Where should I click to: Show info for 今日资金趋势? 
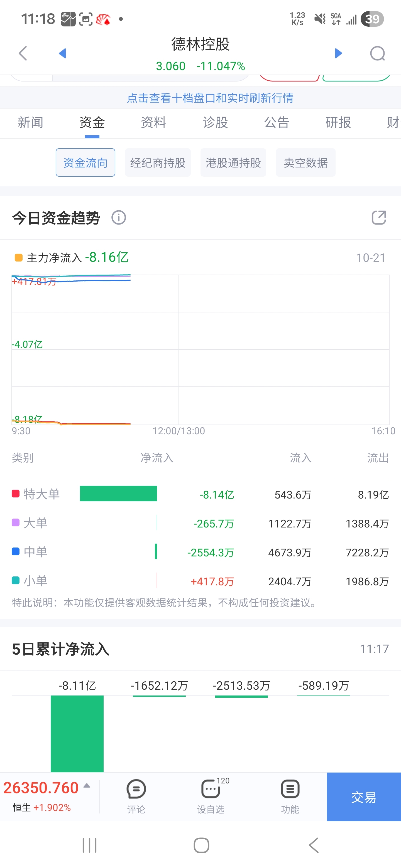[119, 218]
